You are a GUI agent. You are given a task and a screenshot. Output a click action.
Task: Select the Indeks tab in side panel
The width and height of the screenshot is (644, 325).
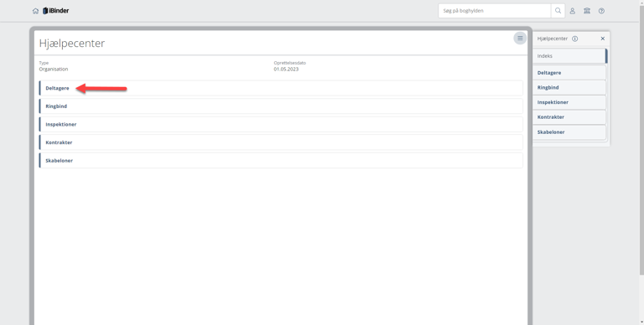[570, 56]
